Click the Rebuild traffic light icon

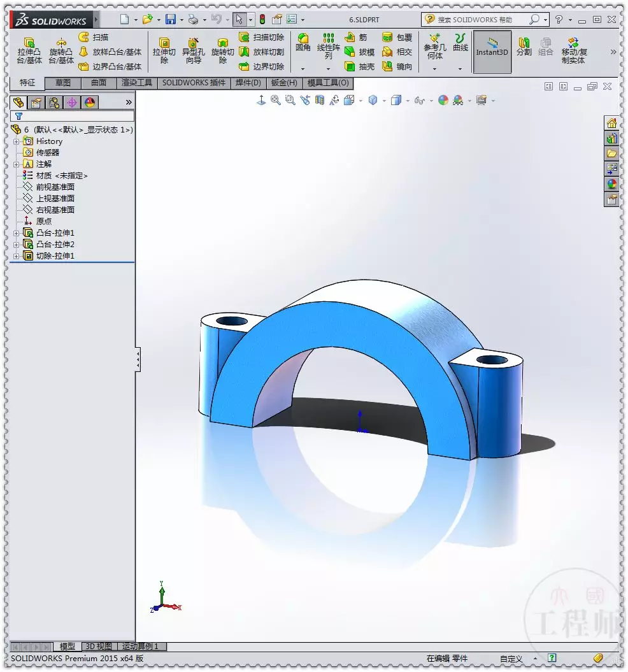[262, 19]
